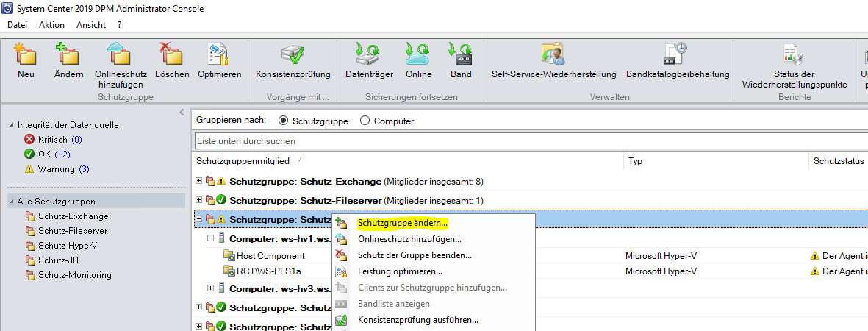Click the Onlineschutz hinzufügen ribbon icon
868x331 pixels.
[x=120, y=55]
